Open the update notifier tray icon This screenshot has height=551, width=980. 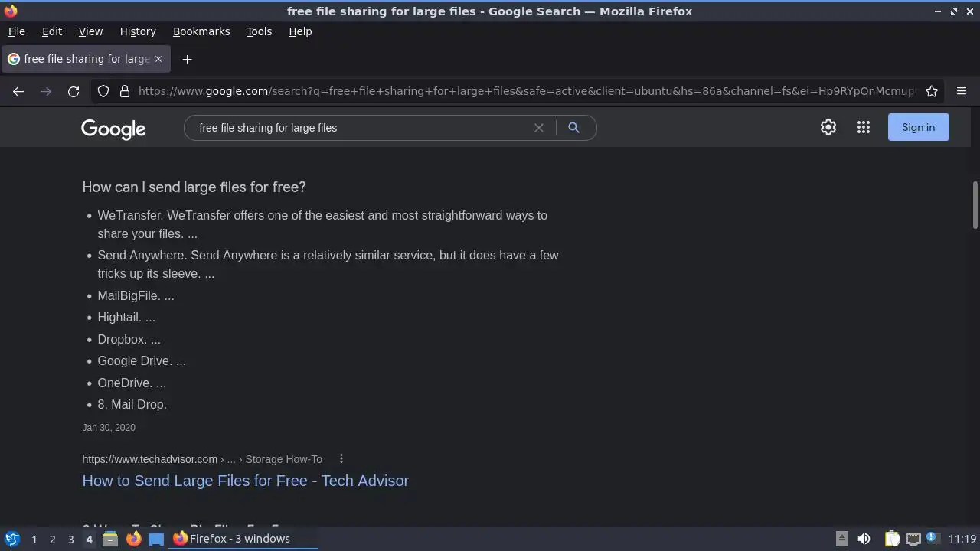933,539
